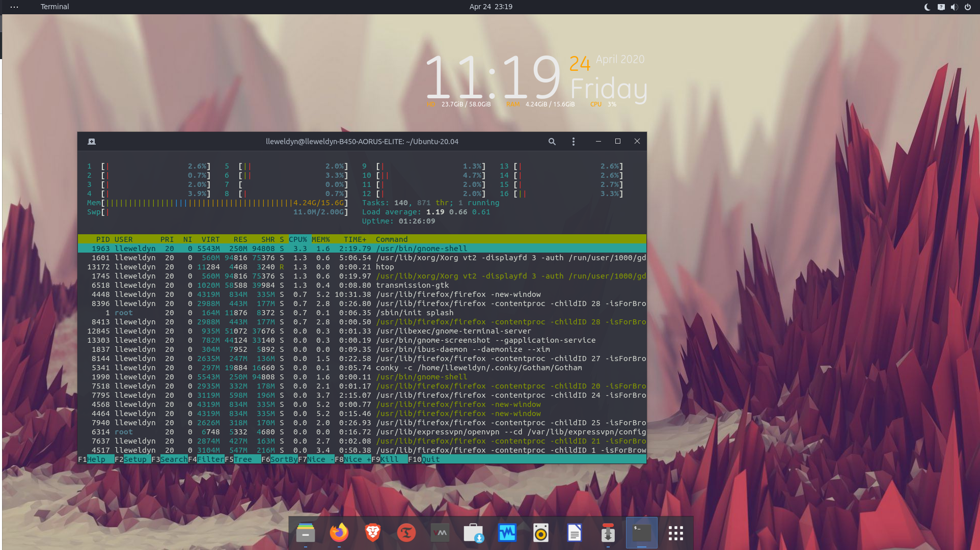Open Firefox from the dock

click(339, 533)
